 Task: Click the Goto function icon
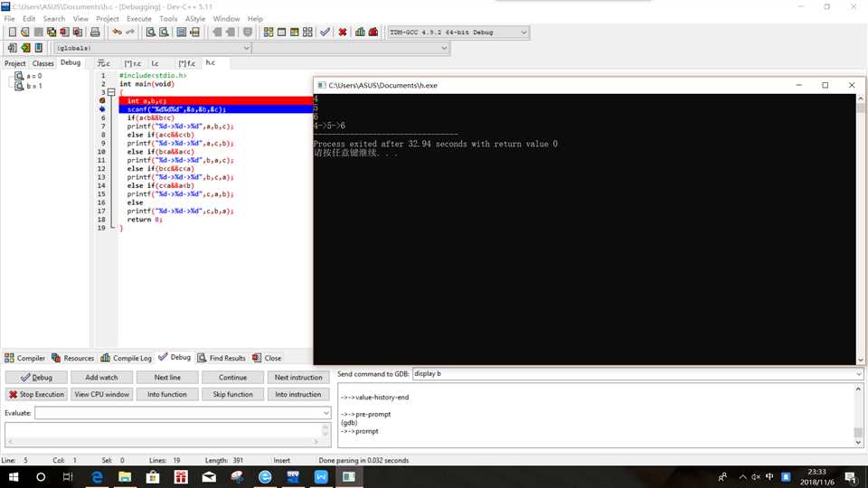click(181, 33)
